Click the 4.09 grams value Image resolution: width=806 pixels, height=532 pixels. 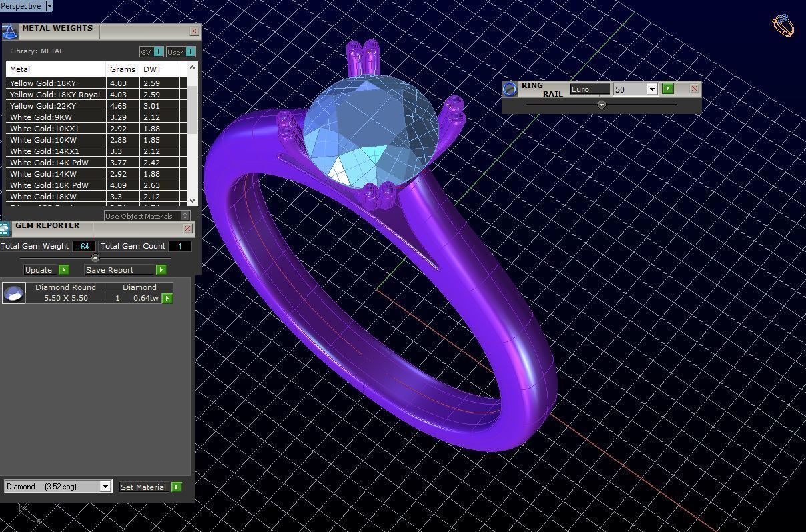point(118,185)
